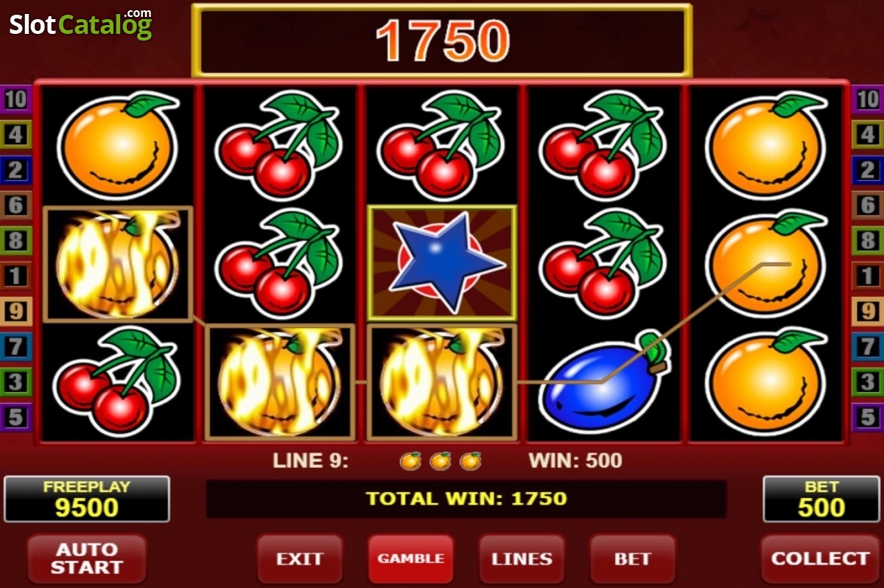This screenshot has width=884, height=588.
Task: Open the BET amount selector button
Action: point(633,559)
